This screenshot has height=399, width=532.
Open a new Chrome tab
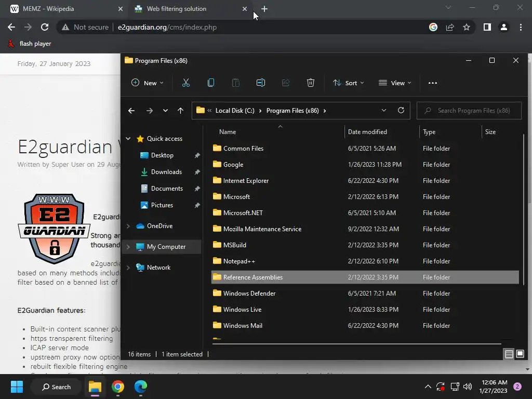(264, 9)
